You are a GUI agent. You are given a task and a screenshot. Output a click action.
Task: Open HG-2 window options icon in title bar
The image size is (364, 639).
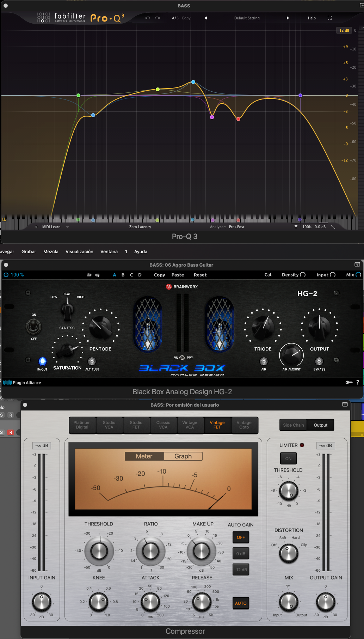click(357, 264)
